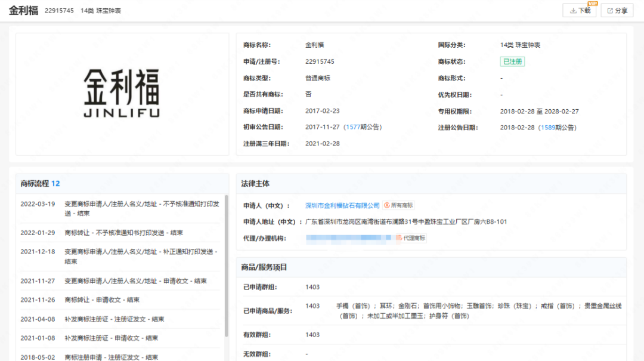Click the trademark process list scrollbar

[226, 263]
